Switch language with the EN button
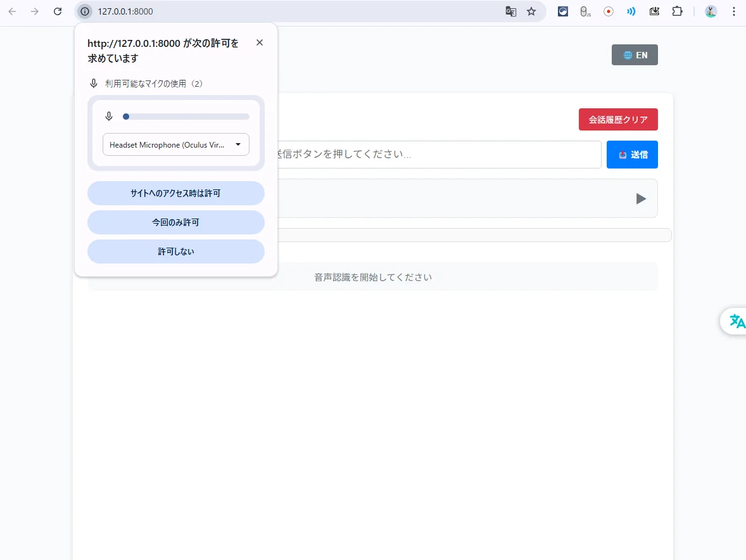The width and height of the screenshot is (746, 560). pos(635,55)
